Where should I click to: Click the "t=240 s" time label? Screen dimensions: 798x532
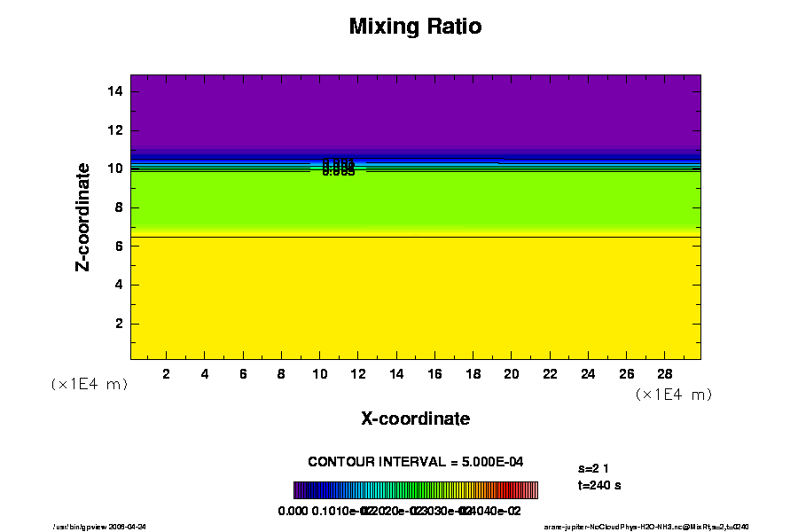pos(599,486)
